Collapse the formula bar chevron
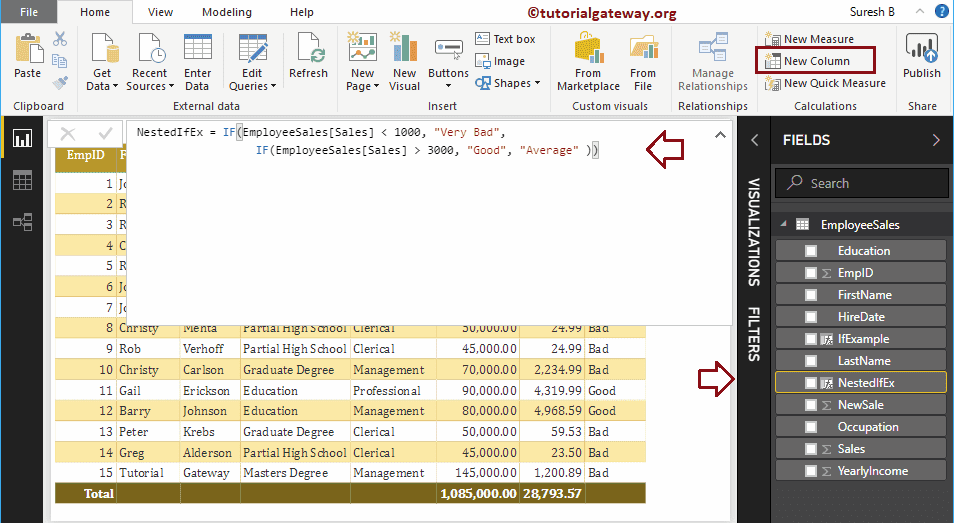Screen dimensions: 954x523 [x=720, y=135]
